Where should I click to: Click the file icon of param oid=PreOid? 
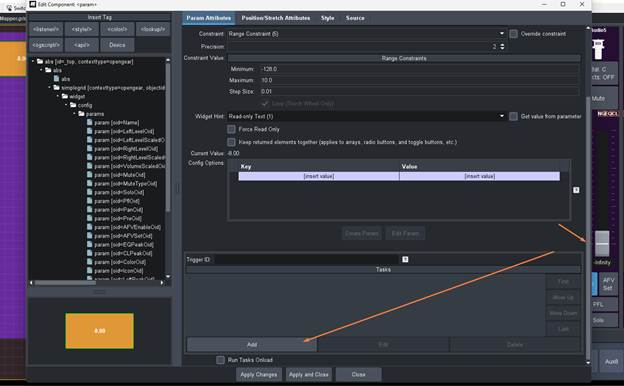coord(90,218)
